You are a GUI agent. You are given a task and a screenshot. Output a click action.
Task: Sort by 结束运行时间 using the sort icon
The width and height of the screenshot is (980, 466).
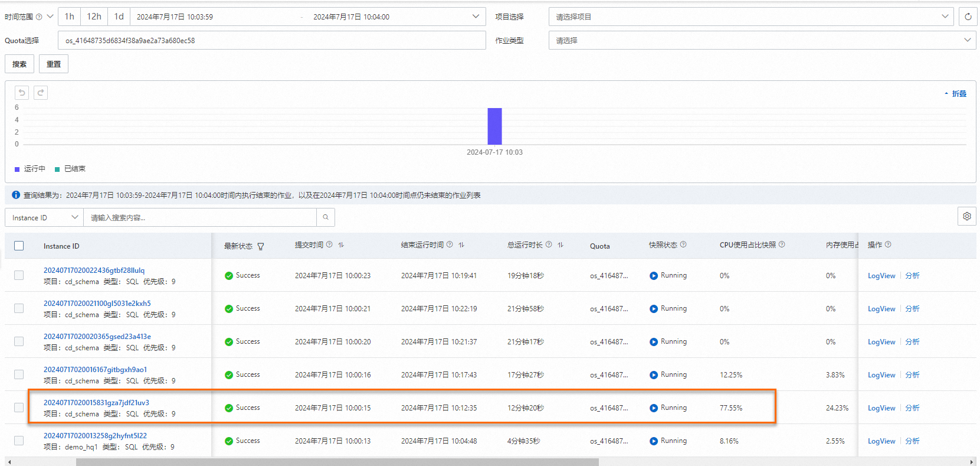461,245
